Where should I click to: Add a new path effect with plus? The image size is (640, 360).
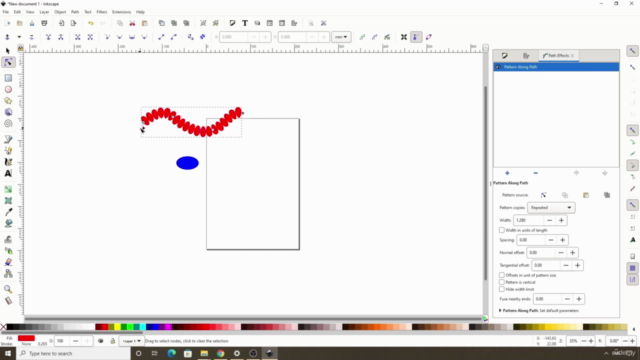[x=507, y=173]
